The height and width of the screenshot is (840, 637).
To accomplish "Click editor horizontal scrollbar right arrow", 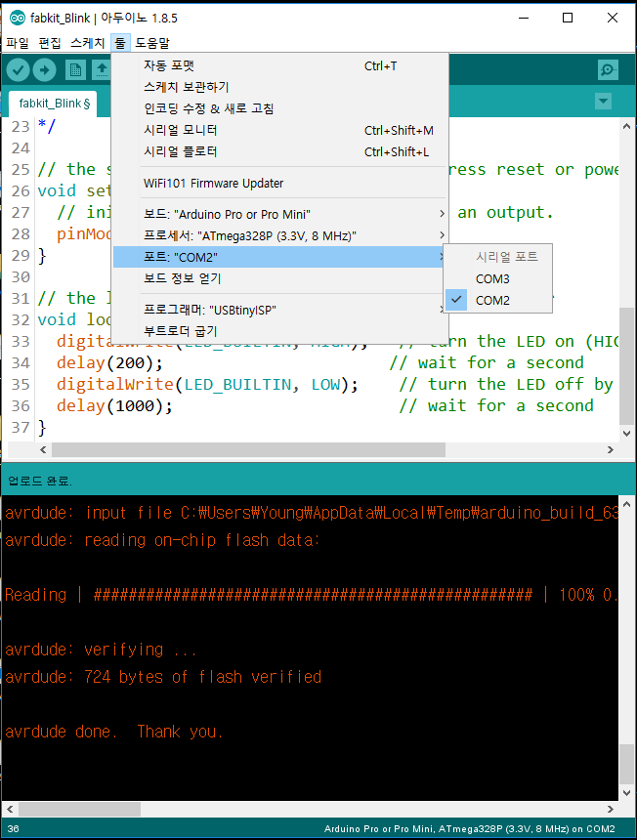I will click(x=611, y=450).
